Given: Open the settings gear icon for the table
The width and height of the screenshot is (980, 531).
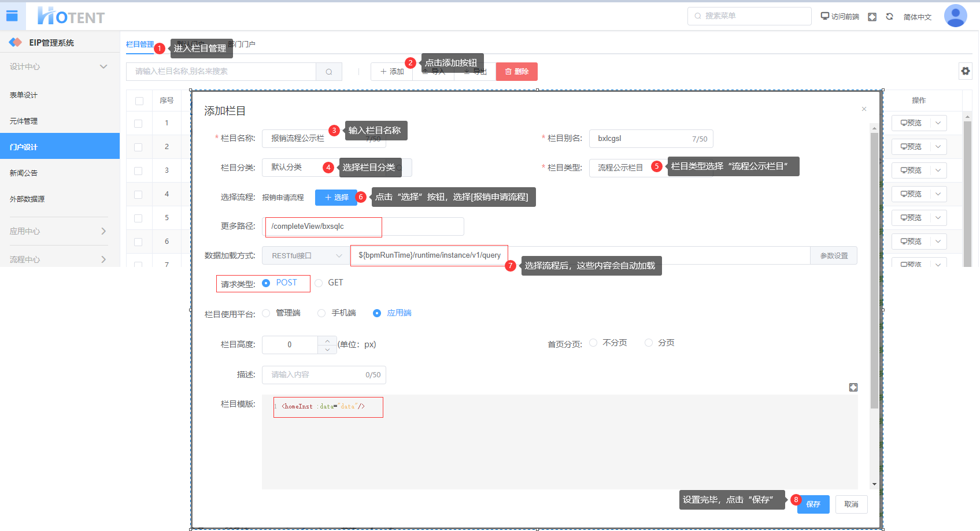Looking at the screenshot, I should point(965,71).
